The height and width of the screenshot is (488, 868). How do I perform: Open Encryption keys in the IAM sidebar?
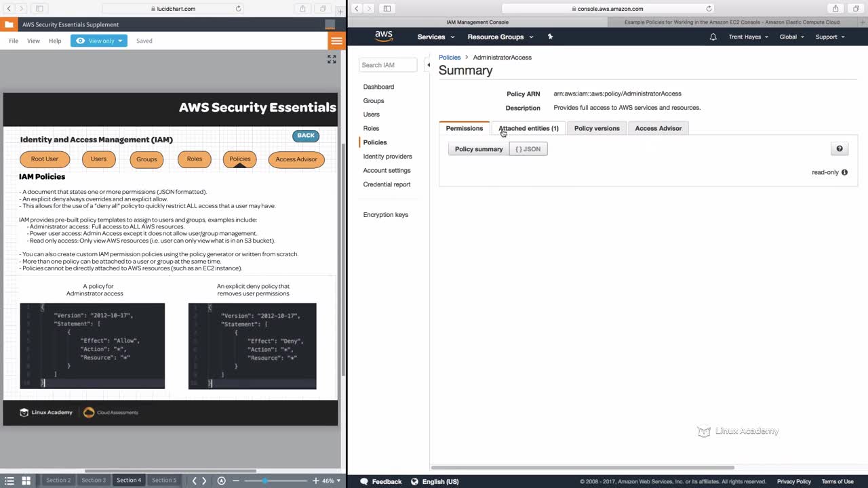coord(386,215)
